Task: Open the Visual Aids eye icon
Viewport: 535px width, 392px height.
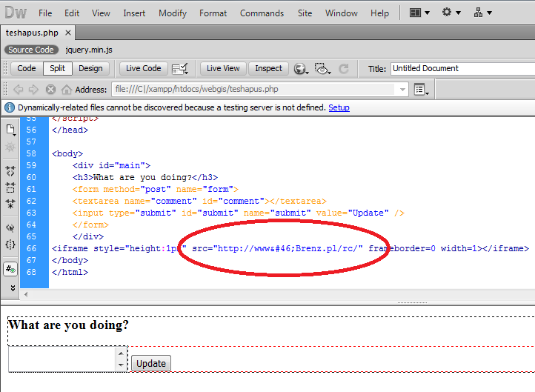Action: (322, 69)
